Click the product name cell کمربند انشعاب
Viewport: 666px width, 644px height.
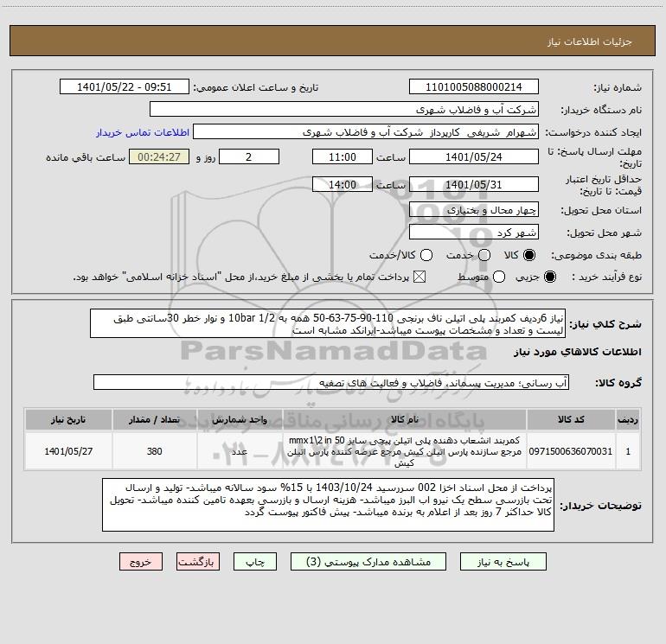click(x=405, y=451)
